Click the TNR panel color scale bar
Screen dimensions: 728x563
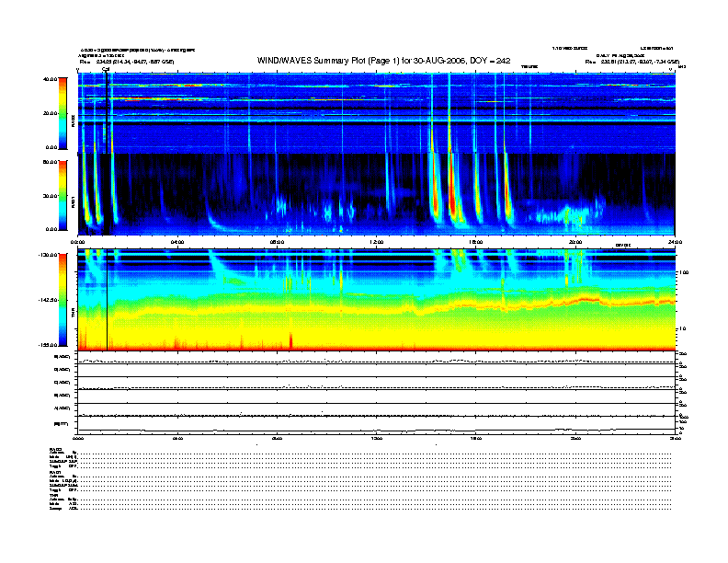pyautogui.click(x=63, y=300)
